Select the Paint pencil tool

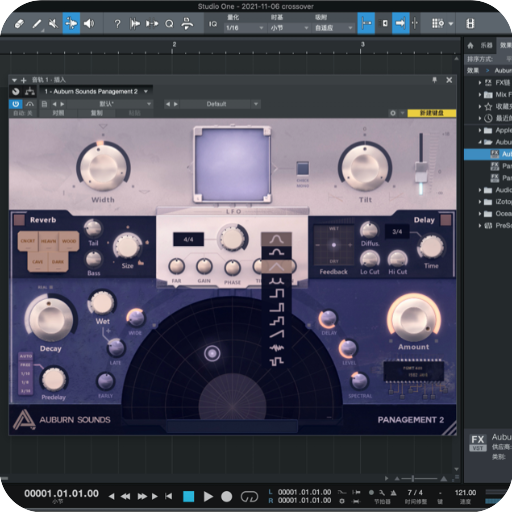click(x=37, y=24)
